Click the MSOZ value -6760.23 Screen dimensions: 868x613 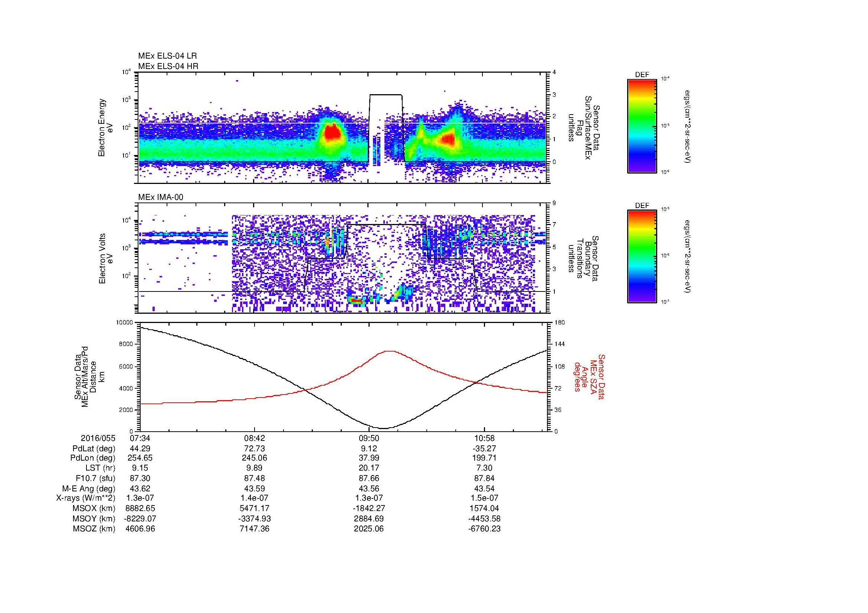pos(484,529)
